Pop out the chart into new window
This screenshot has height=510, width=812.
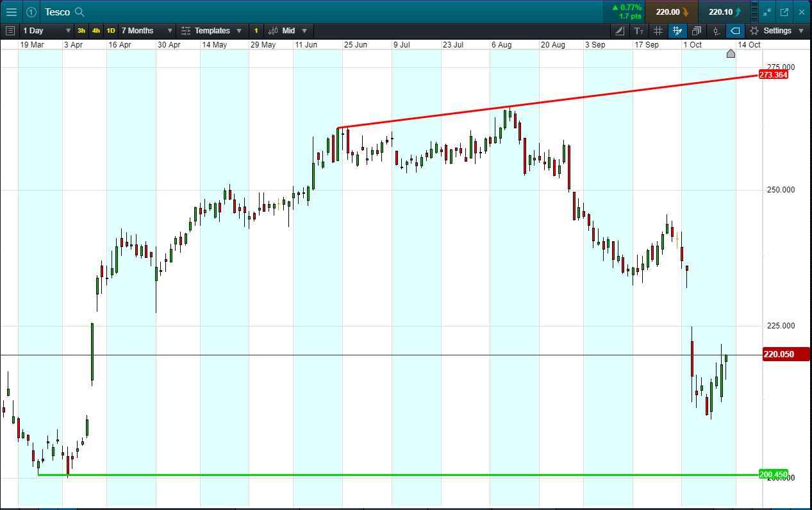tap(784, 12)
